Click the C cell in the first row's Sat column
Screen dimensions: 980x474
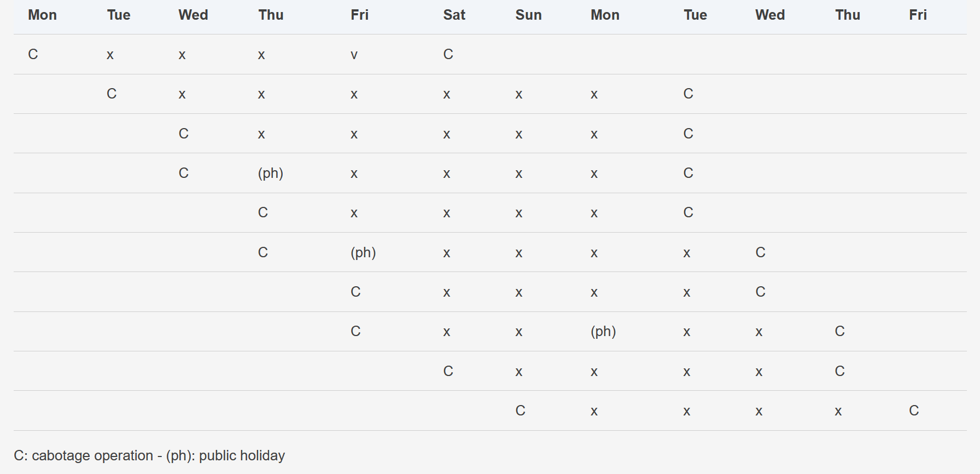[x=448, y=54]
